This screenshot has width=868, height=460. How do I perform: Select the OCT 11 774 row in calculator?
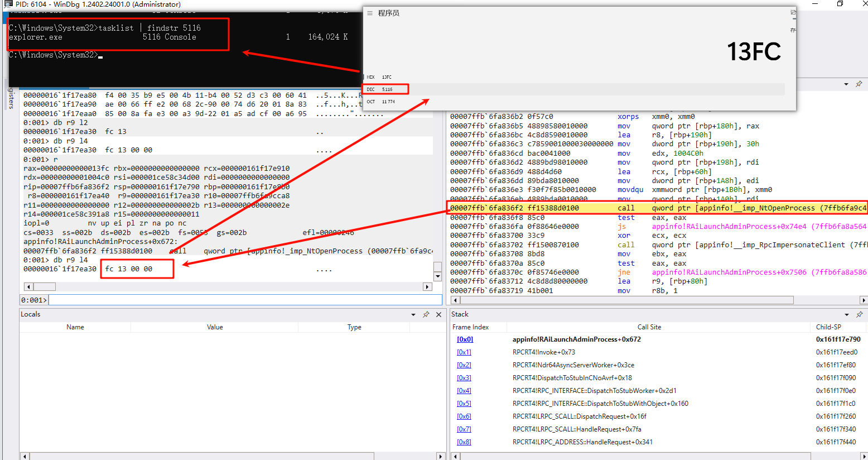574,102
